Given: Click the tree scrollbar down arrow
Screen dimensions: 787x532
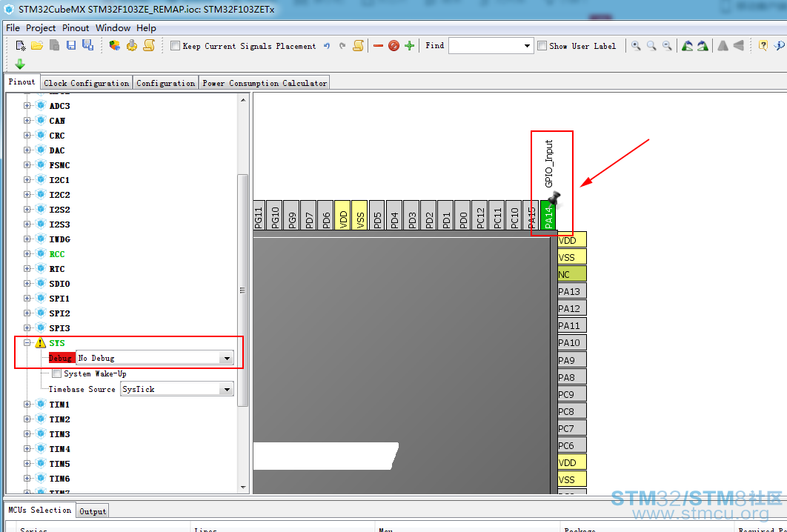Looking at the screenshot, I should point(243,487).
